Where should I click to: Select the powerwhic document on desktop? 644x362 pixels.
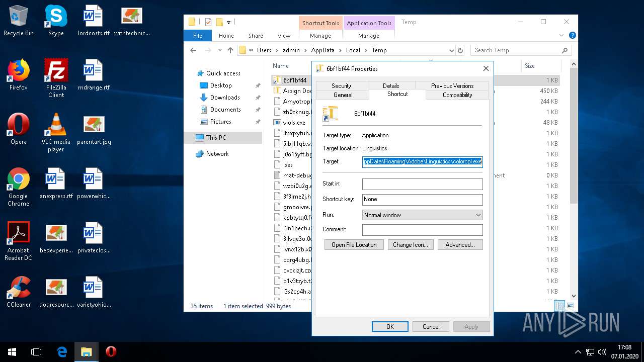pyautogui.click(x=94, y=184)
